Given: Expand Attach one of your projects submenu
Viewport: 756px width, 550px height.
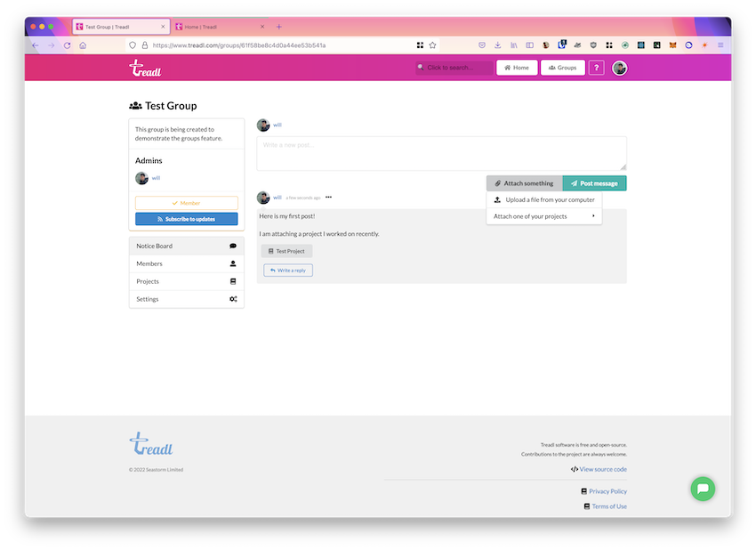Looking at the screenshot, I should tap(543, 216).
